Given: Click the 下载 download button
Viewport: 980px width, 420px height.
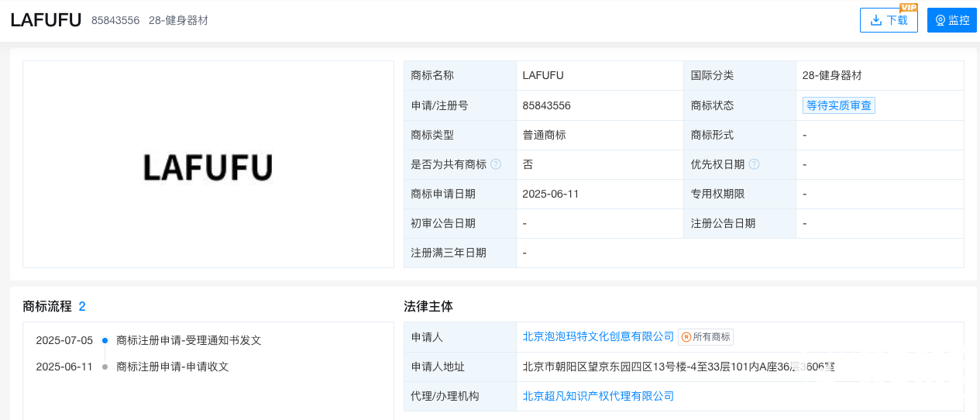Looking at the screenshot, I should pos(889,20).
